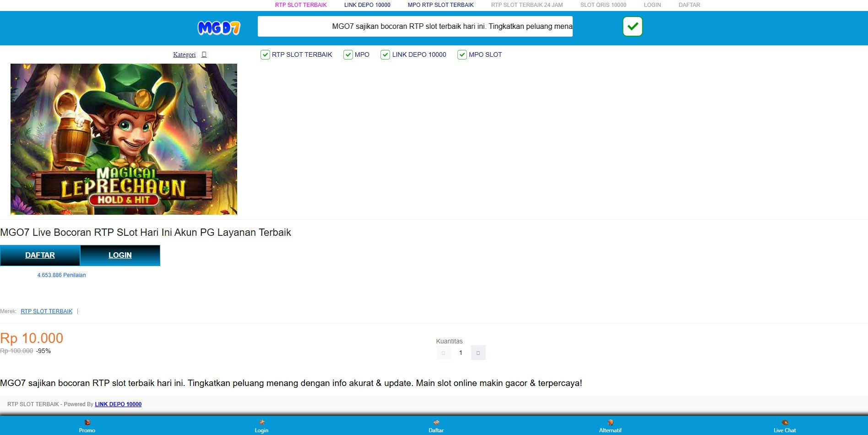Open MPO RTP SLOT TERBAIK menu item
868x435 pixels.
pos(440,5)
